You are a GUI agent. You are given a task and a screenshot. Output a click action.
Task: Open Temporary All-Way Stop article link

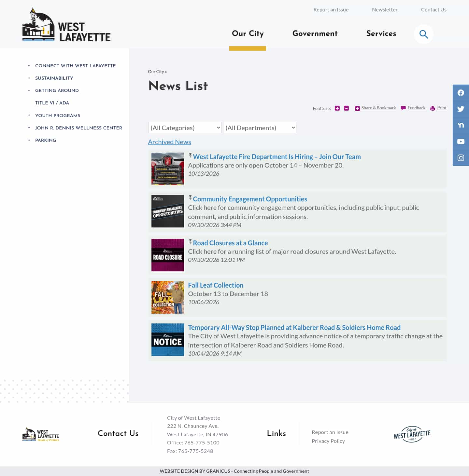294,328
